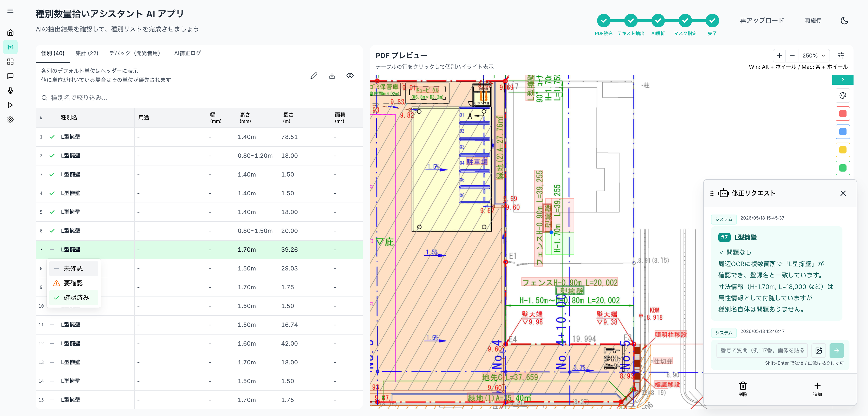868x416 pixels.
Task: Open the chat bubble icon in sidebar
Action: point(10,76)
